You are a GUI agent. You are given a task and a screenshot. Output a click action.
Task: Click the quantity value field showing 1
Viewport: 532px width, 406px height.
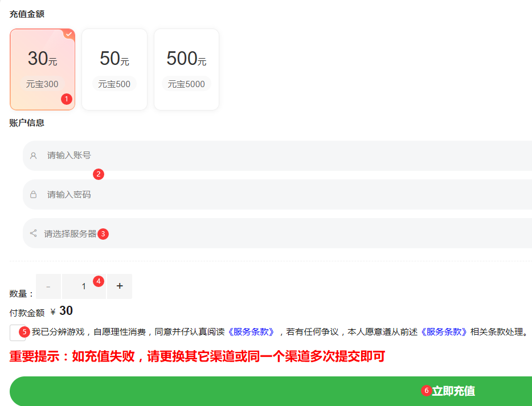tap(84, 286)
